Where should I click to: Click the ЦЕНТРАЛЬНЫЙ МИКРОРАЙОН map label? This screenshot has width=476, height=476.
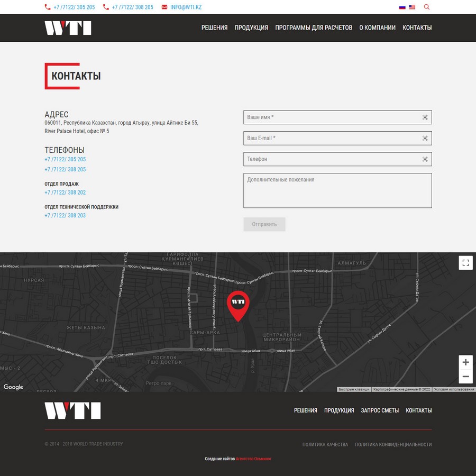pos(282,337)
